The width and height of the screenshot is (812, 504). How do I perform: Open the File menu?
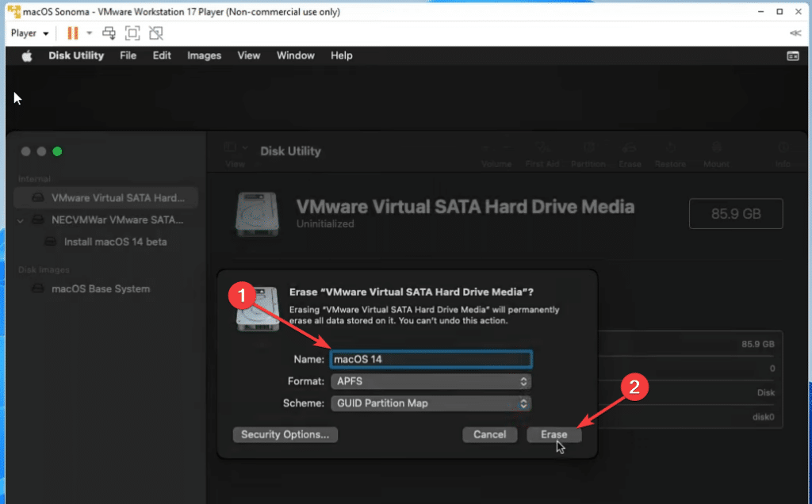point(128,55)
